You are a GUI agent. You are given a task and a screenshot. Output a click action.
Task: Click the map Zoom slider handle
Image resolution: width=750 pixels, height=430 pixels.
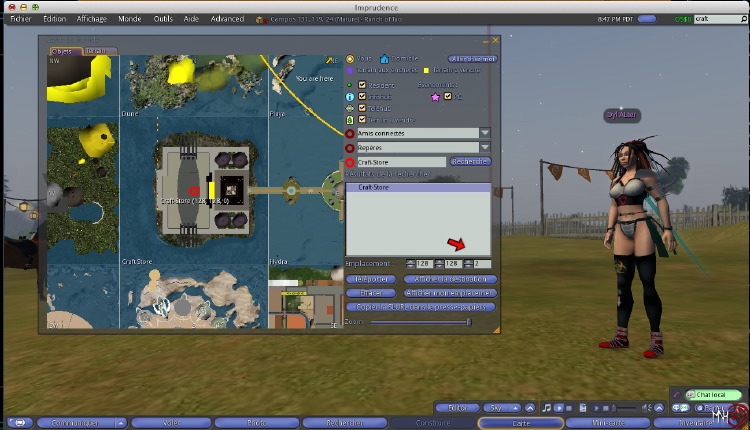tap(469, 322)
